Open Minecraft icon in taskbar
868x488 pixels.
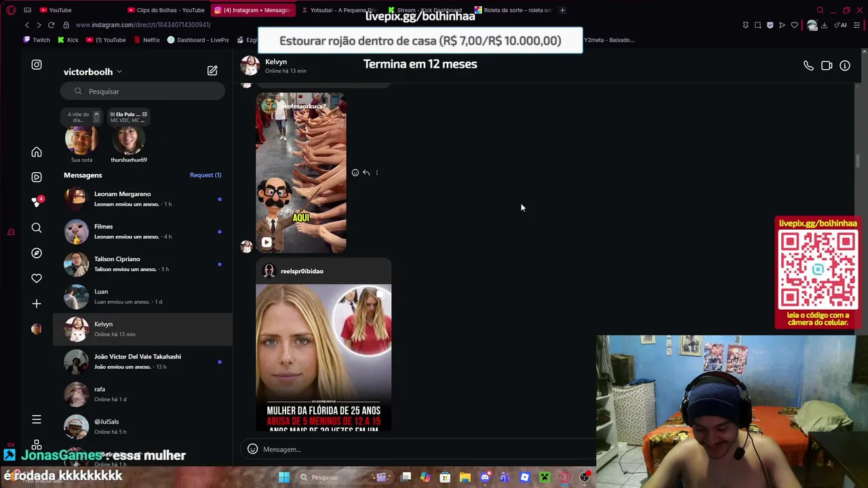[x=545, y=477]
